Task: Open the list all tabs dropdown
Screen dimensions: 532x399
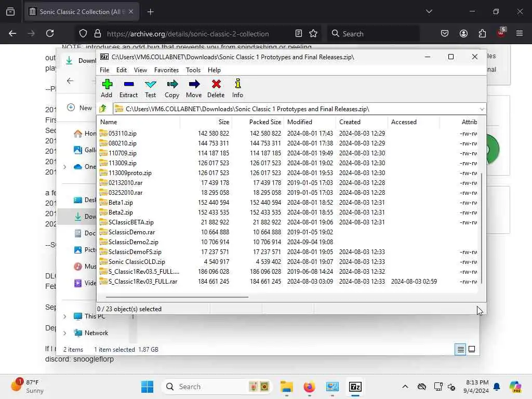Action: coord(429,11)
